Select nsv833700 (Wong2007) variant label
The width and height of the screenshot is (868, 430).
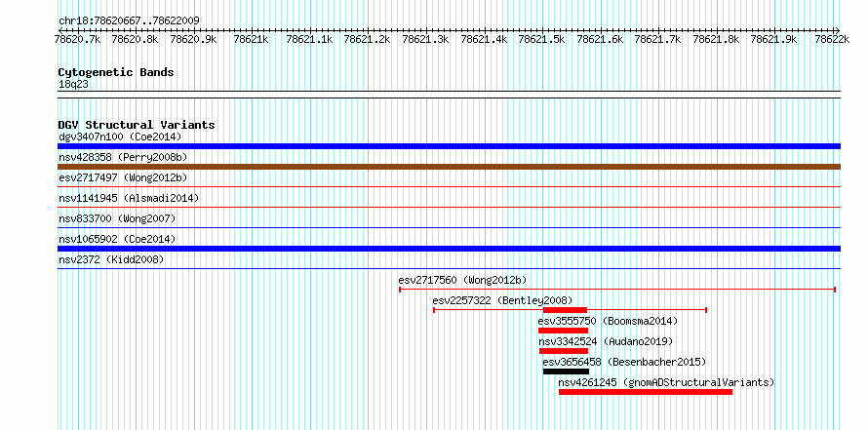[117, 218]
